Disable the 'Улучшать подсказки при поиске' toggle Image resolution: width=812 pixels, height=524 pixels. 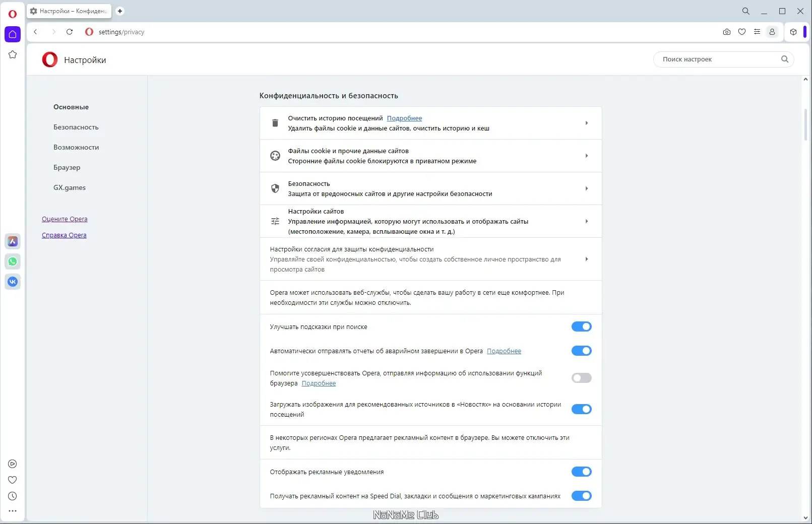click(x=582, y=326)
